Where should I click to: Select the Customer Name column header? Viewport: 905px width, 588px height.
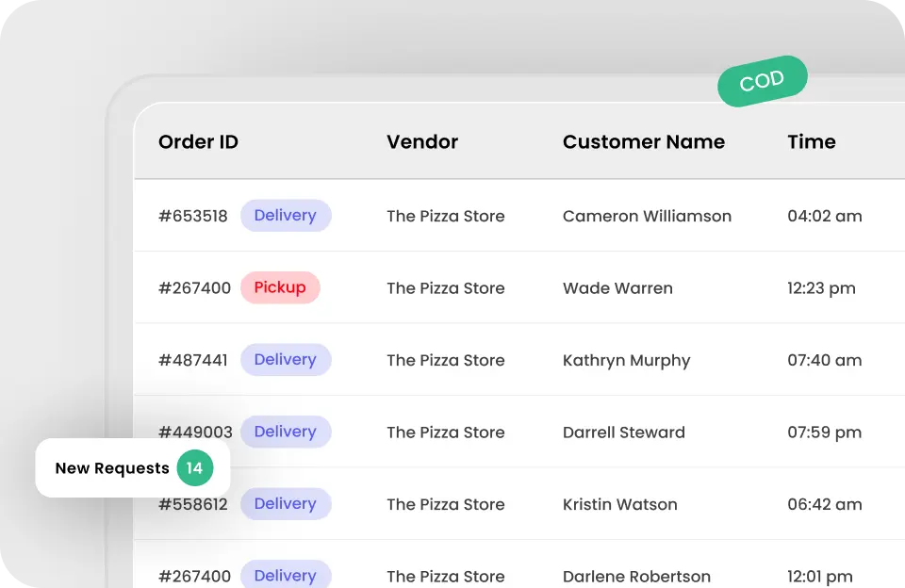(644, 142)
